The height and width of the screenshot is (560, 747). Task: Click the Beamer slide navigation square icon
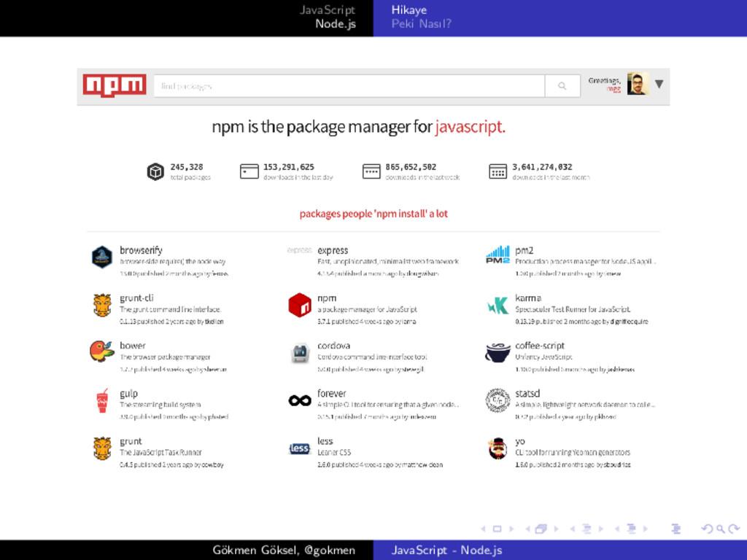497,529
